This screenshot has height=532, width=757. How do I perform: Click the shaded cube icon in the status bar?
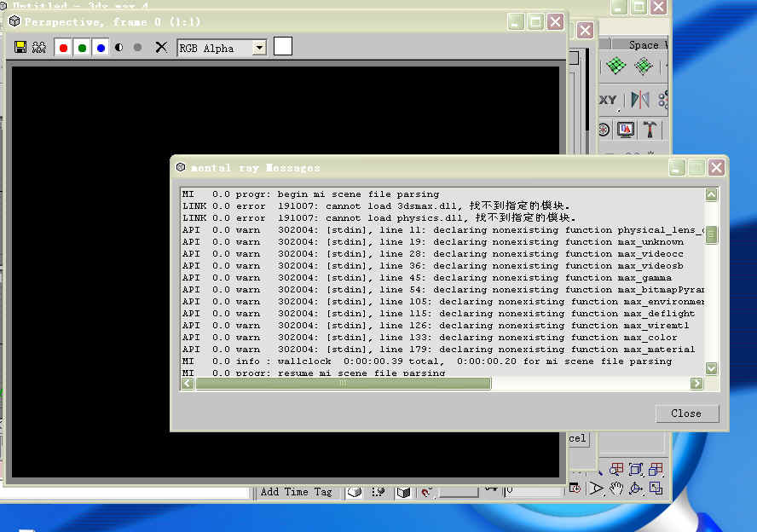click(403, 492)
